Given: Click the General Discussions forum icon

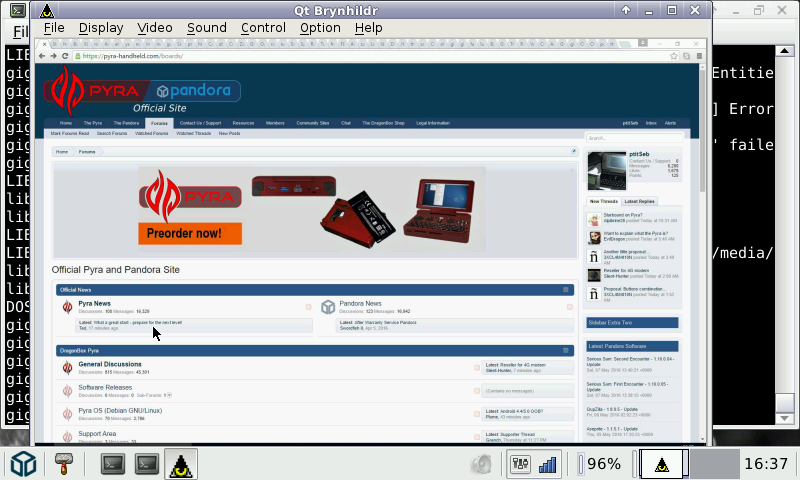Looking at the screenshot, I should [x=66, y=366].
